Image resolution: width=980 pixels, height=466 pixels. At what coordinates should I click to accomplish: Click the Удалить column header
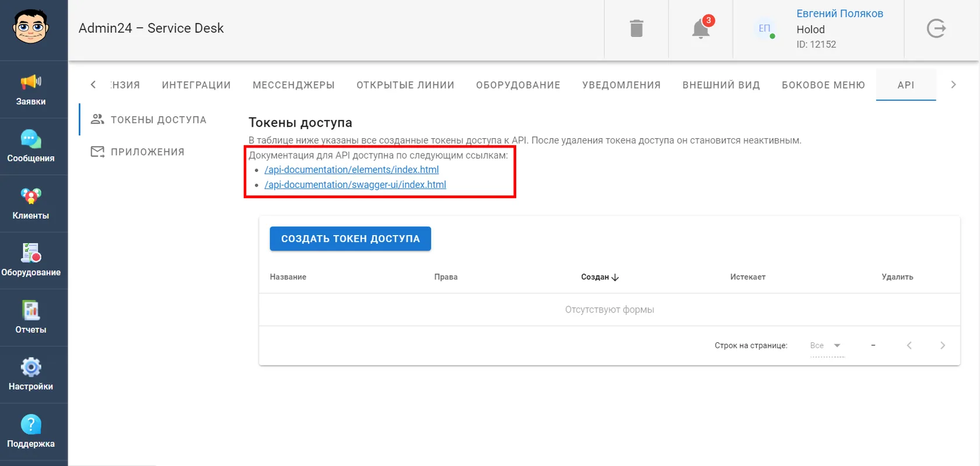coord(897,277)
